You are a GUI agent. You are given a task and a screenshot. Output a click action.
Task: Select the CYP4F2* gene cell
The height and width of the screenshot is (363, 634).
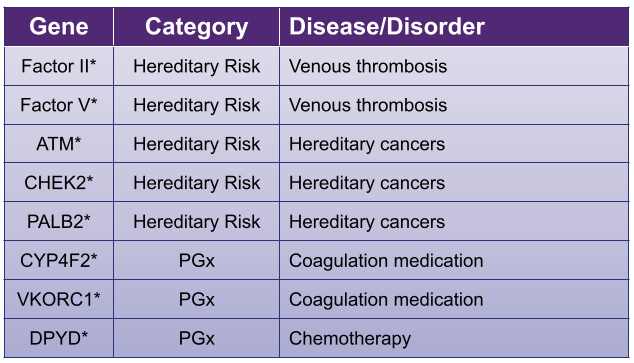(59, 260)
